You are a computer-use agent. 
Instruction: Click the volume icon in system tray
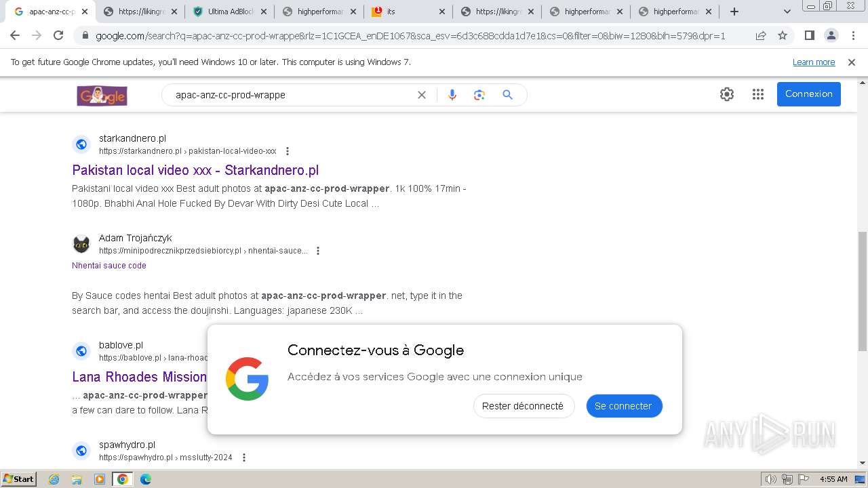772,479
